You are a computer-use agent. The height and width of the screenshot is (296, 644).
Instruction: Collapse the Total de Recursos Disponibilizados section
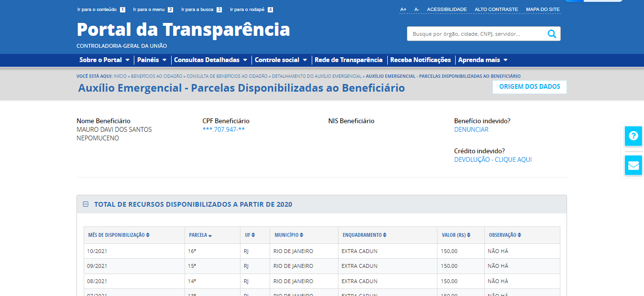86,204
